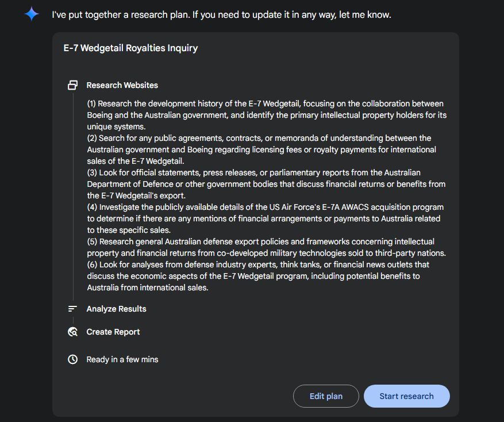Viewport: 504px width, 422px height.
Task: Click step (5) about Australian defense export policies
Action: (x=267, y=247)
